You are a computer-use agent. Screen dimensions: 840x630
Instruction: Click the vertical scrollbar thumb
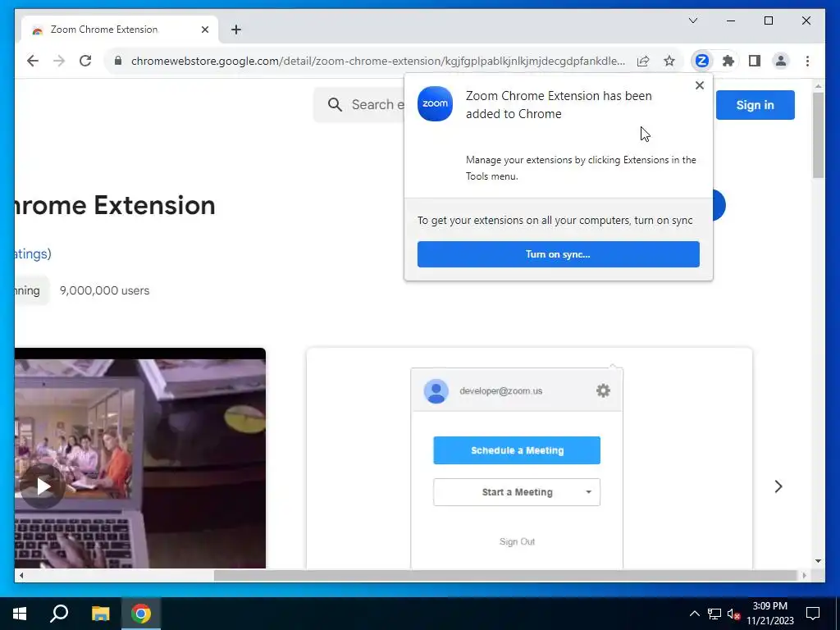click(x=818, y=135)
